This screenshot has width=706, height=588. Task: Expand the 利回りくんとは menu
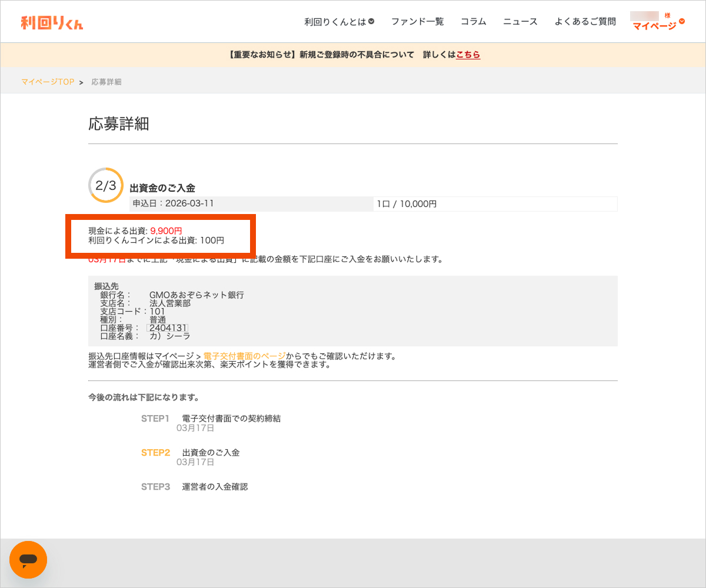tap(339, 22)
